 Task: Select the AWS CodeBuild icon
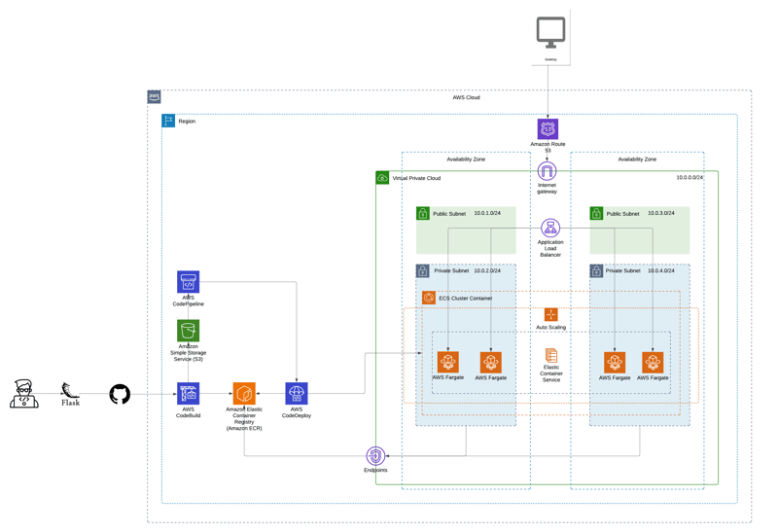(188, 394)
